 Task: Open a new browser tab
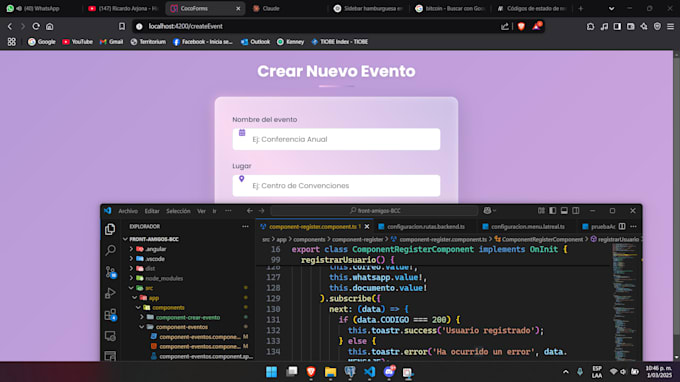coord(580,8)
